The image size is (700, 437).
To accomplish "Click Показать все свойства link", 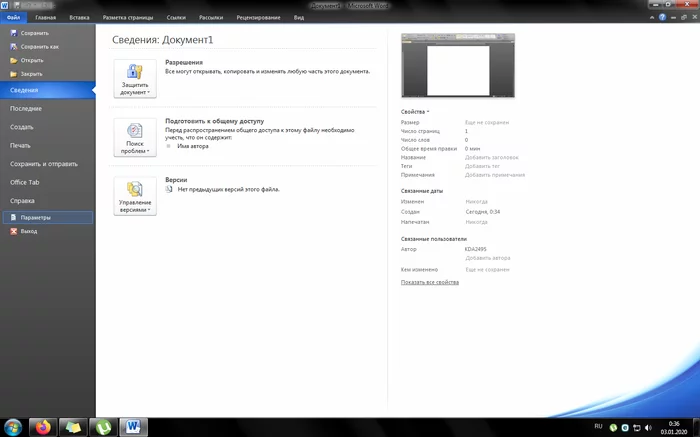I will (429, 282).
